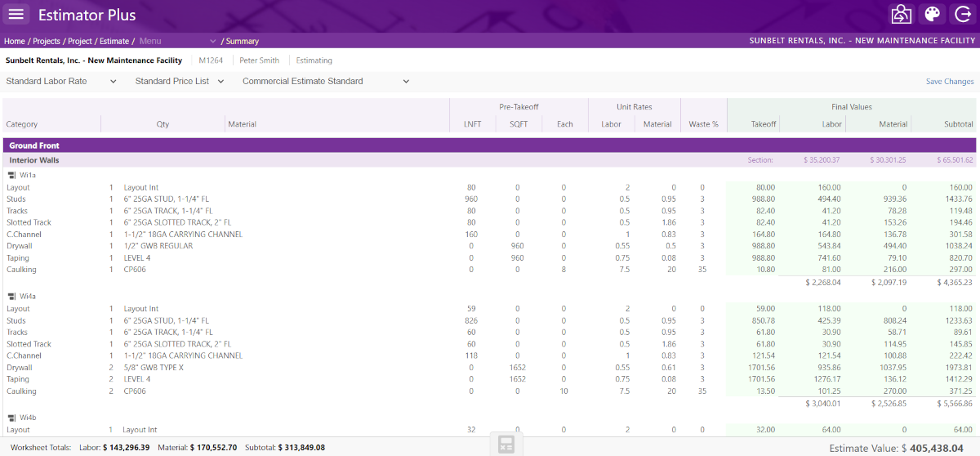The image size is (980, 456).
Task: Click the user switch icon in header
Action: [901, 15]
